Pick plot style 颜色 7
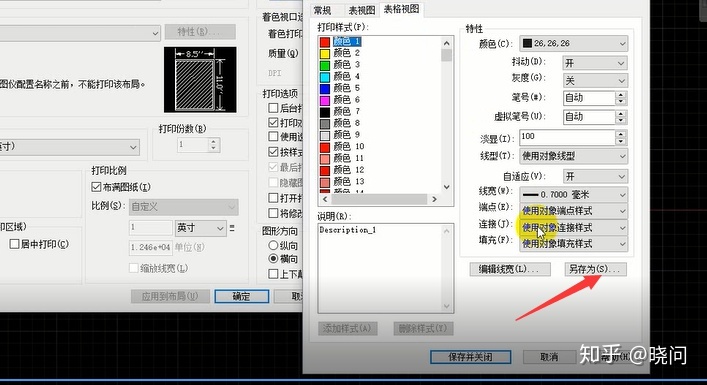Viewport: 707px width, 385px height. tap(346, 111)
